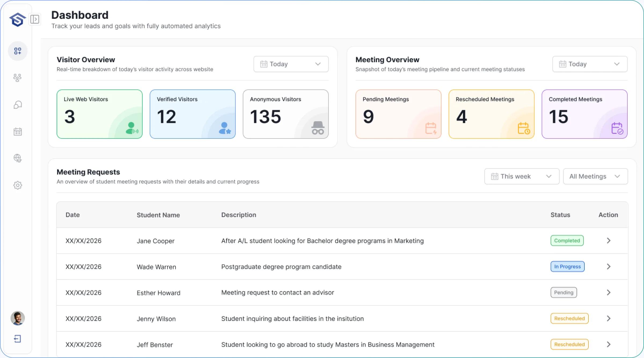Click the logout icon at sidebar bottom
The image size is (644, 358).
coord(17,339)
